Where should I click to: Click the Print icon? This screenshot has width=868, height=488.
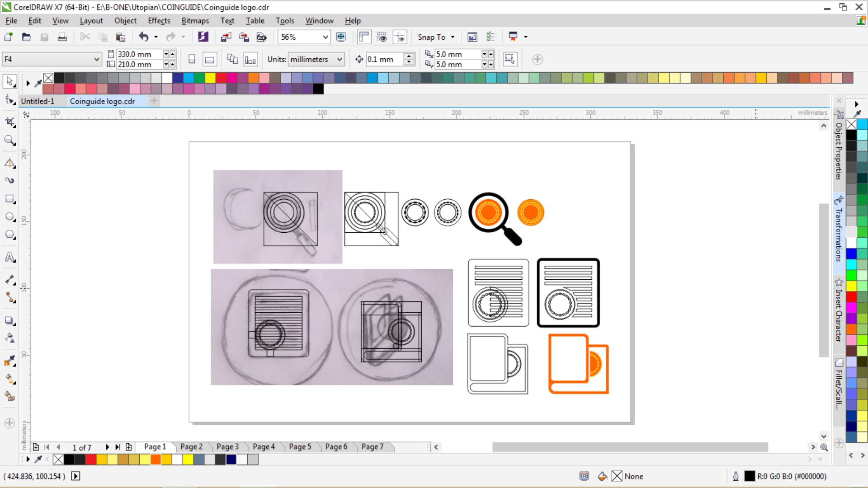point(62,37)
